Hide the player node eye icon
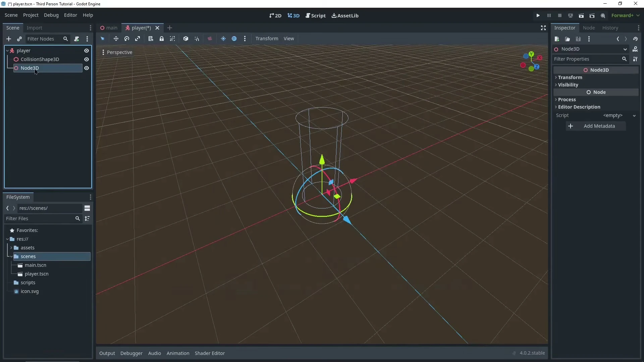The width and height of the screenshot is (644, 362). [x=87, y=51]
